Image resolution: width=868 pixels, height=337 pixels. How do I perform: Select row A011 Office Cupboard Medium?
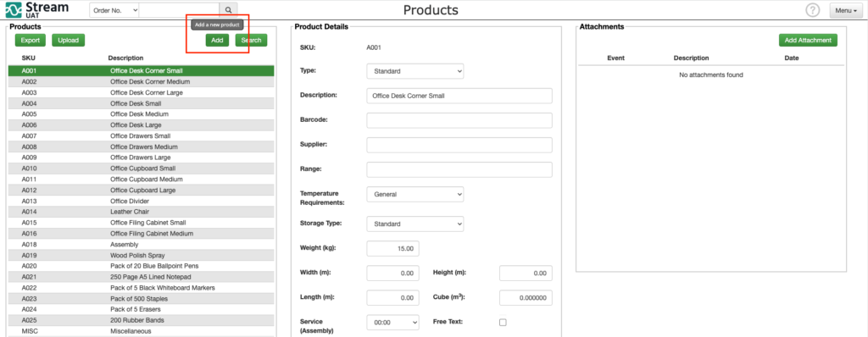(142, 180)
